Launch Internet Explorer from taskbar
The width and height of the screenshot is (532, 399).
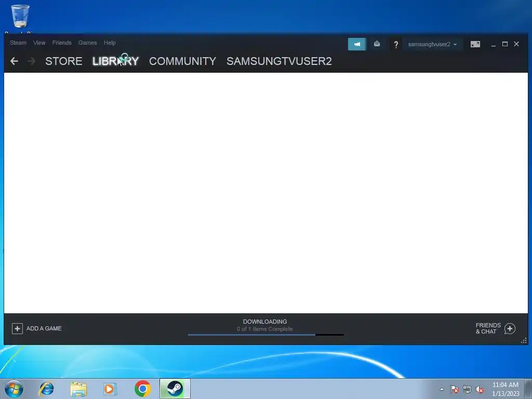coord(46,389)
